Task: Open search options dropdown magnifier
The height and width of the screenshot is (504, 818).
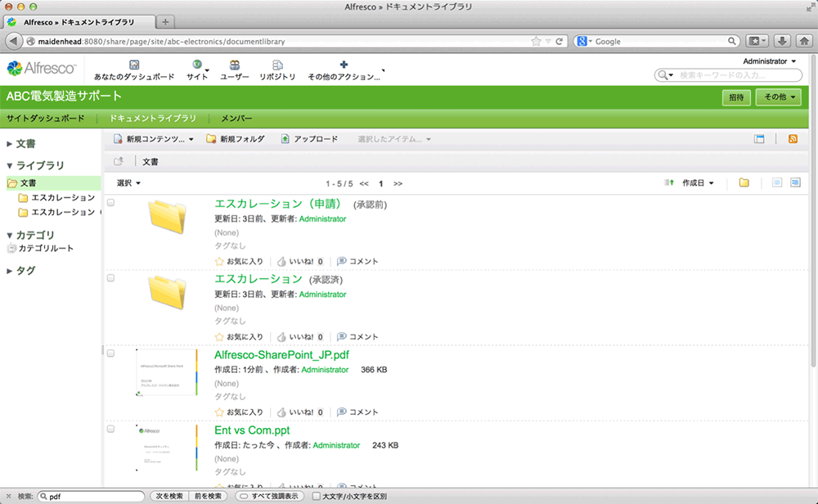Action: pyautogui.click(x=665, y=75)
